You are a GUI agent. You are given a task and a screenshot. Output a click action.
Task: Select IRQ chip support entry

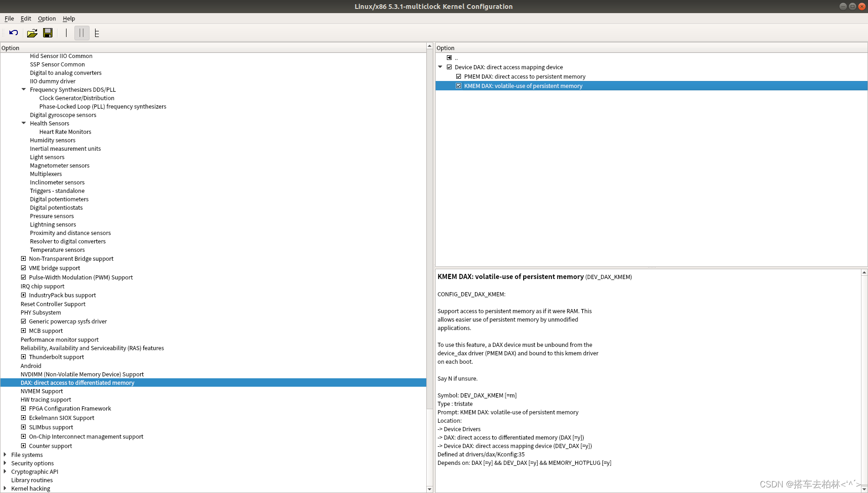[43, 286]
